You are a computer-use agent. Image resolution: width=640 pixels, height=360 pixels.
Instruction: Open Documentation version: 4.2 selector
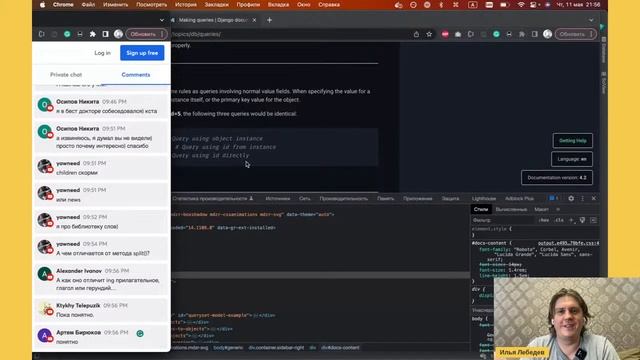(557, 178)
